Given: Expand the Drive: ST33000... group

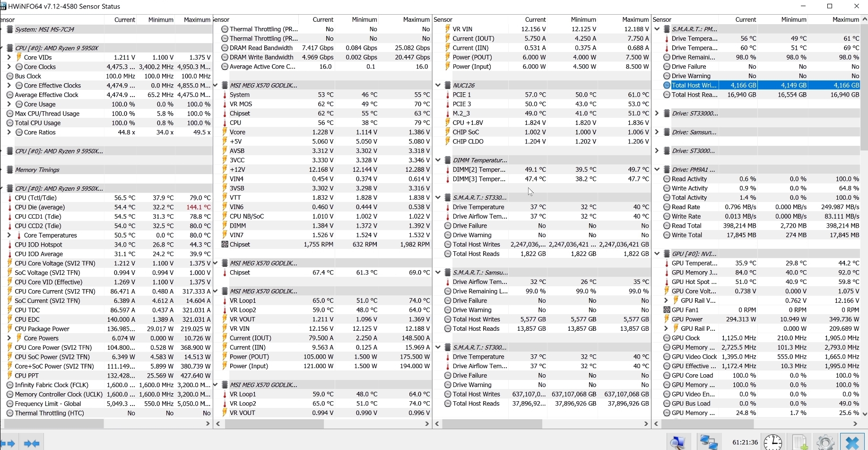Looking at the screenshot, I should tap(657, 114).
